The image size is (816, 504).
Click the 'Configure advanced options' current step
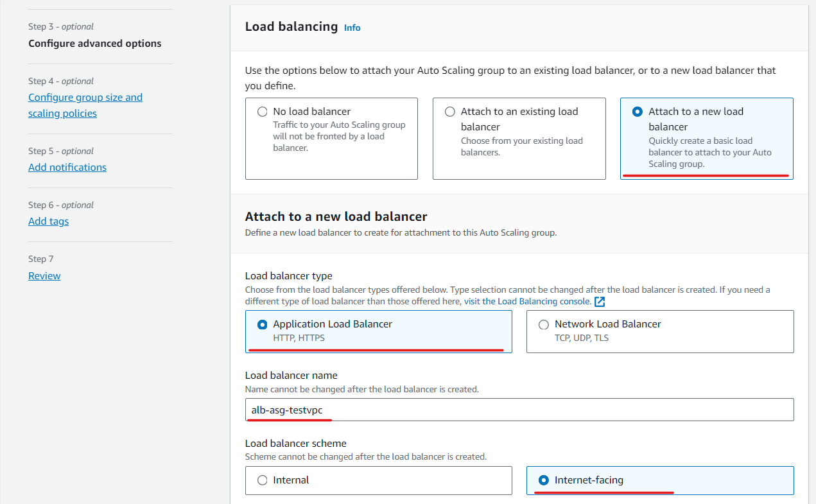pos(95,44)
